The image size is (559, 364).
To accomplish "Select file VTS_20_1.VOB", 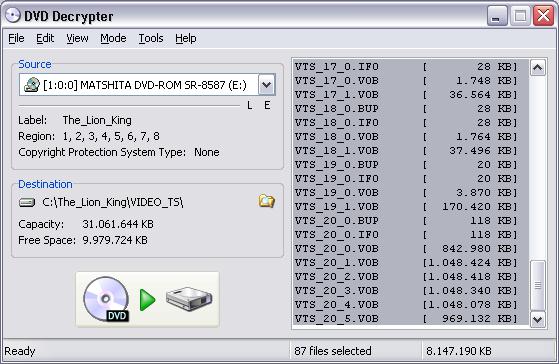I will pyautogui.click(x=411, y=263).
